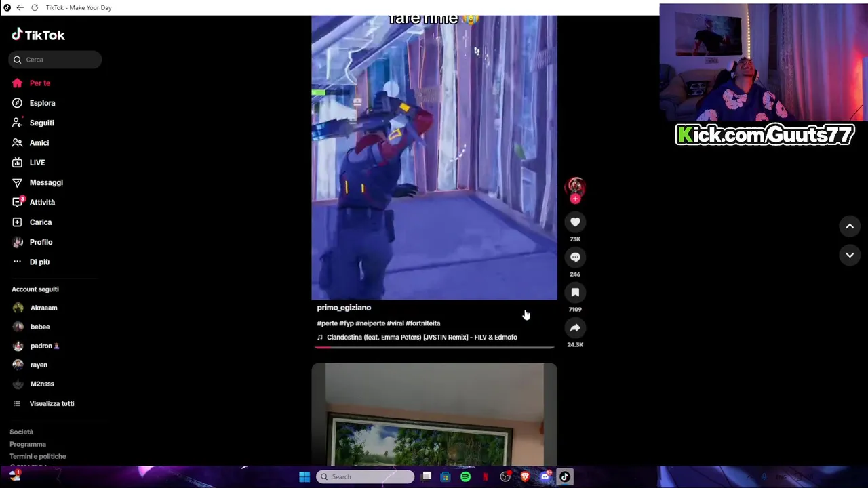Viewport: 868px width, 488px height.
Task: Like the video with heart icon
Action: click(575, 222)
